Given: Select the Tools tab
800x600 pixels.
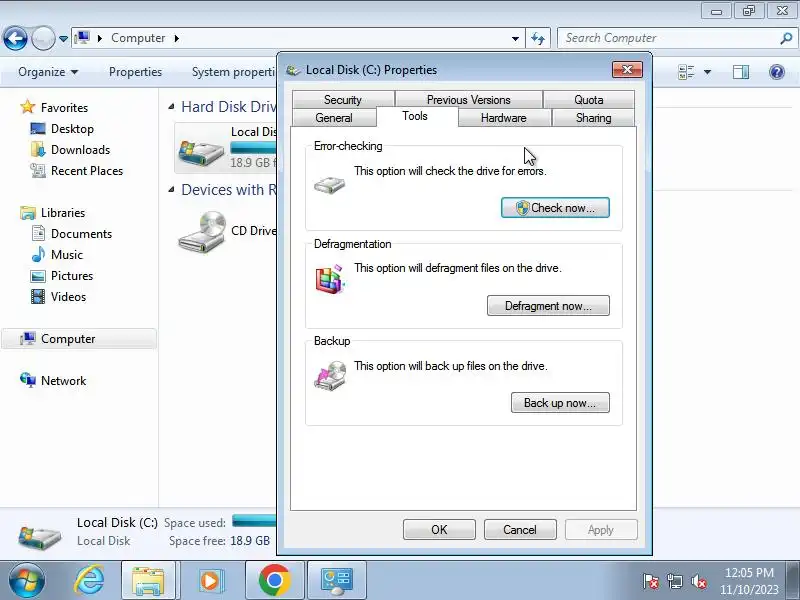Looking at the screenshot, I should coord(415,116).
